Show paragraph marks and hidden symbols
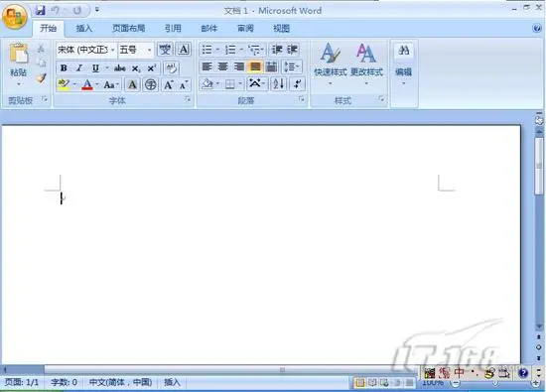546x392 pixels. (x=298, y=84)
